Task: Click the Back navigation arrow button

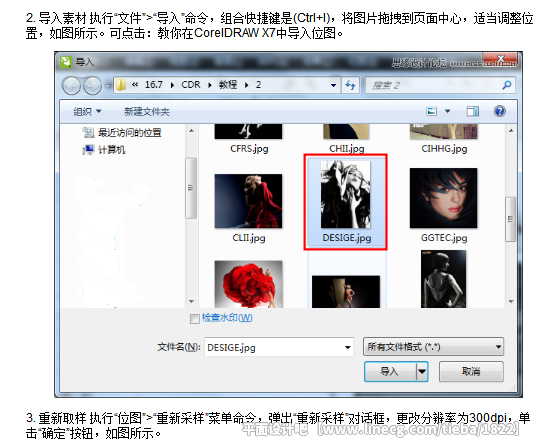Action: click(x=71, y=86)
